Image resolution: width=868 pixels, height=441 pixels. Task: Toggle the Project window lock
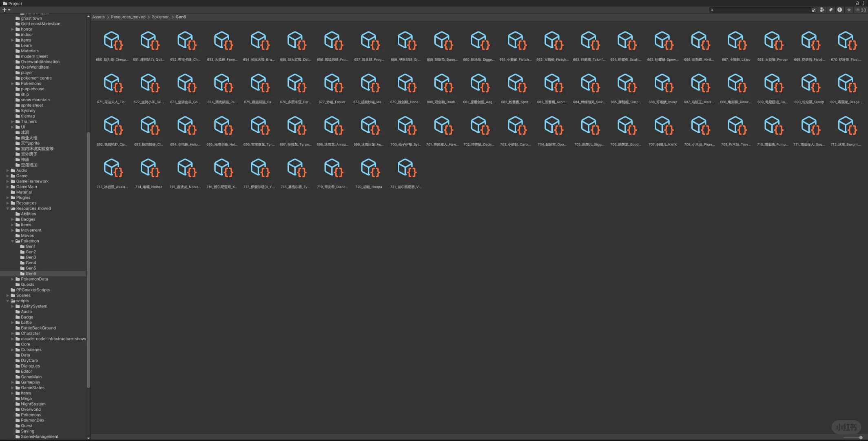pos(857,3)
